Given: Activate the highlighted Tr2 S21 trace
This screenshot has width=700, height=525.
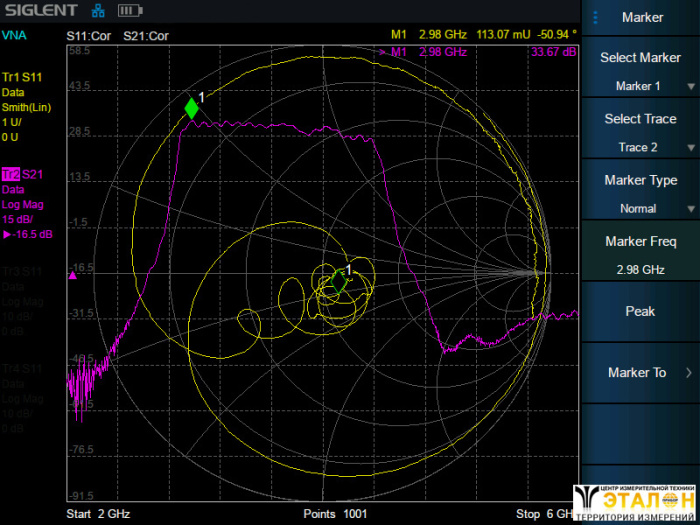Looking at the screenshot, I should (22, 174).
